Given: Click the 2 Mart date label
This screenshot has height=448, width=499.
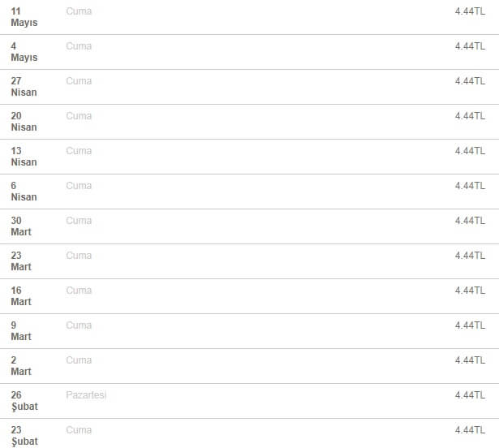Looking at the screenshot, I should click(x=21, y=366).
